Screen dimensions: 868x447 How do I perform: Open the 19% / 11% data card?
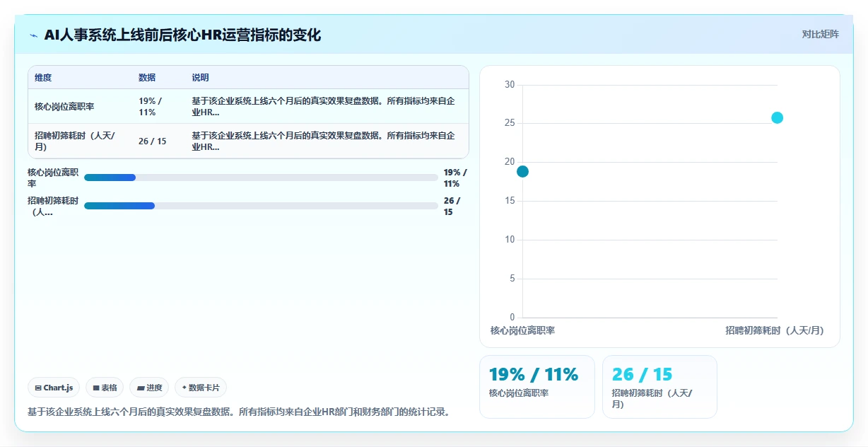(x=537, y=387)
